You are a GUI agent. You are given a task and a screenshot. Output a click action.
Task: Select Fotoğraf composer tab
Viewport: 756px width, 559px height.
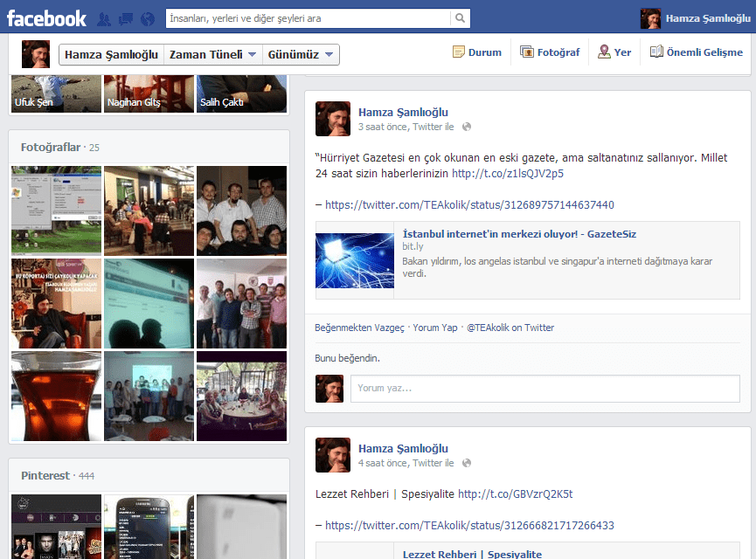pos(550,52)
